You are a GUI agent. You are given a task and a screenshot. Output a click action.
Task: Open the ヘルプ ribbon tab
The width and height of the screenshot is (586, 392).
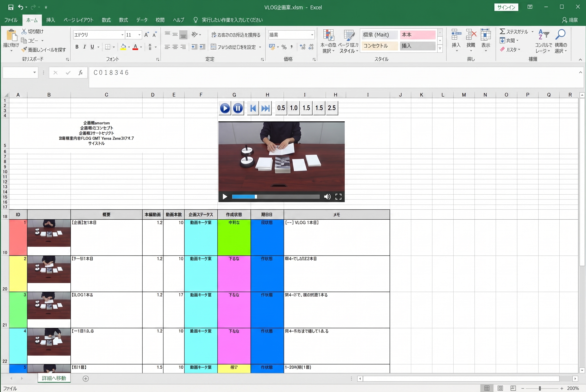pyautogui.click(x=178, y=20)
